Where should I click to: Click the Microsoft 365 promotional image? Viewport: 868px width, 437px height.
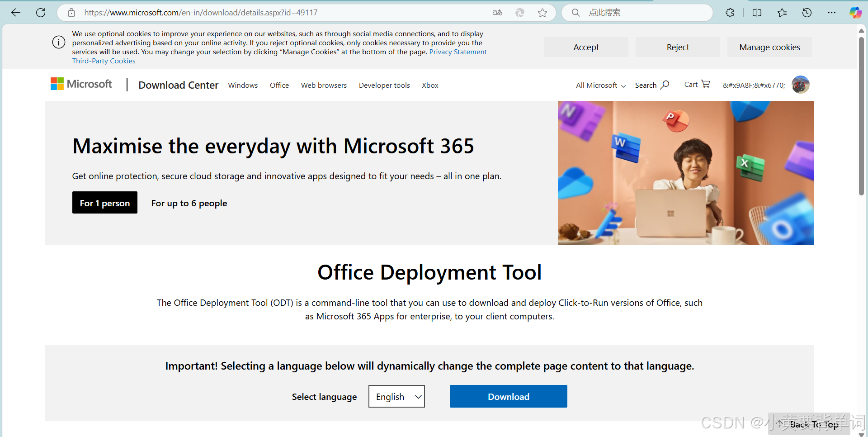tap(686, 173)
